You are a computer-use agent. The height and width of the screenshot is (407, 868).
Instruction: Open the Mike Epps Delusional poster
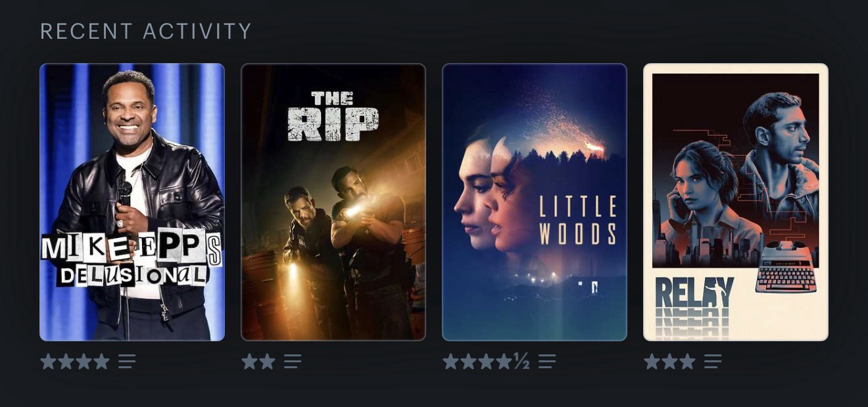[x=132, y=202]
